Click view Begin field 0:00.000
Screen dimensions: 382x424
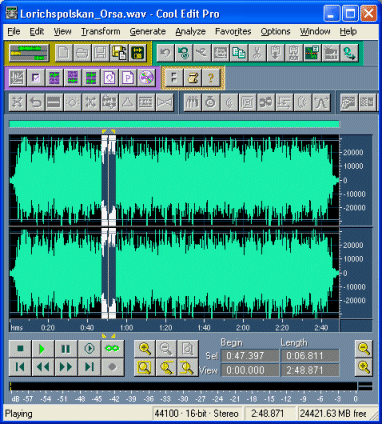pos(250,370)
